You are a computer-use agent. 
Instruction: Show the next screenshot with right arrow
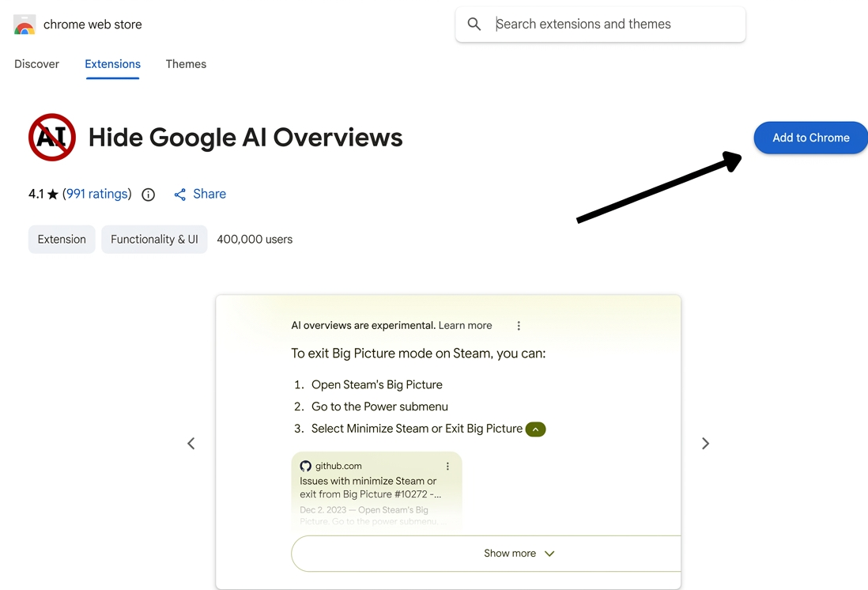point(705,443)
